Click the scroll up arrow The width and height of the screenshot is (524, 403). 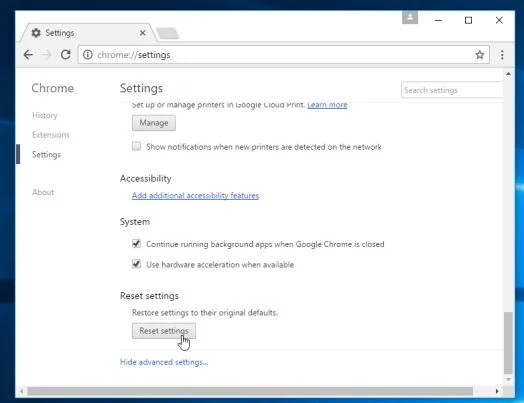[508, 74]
